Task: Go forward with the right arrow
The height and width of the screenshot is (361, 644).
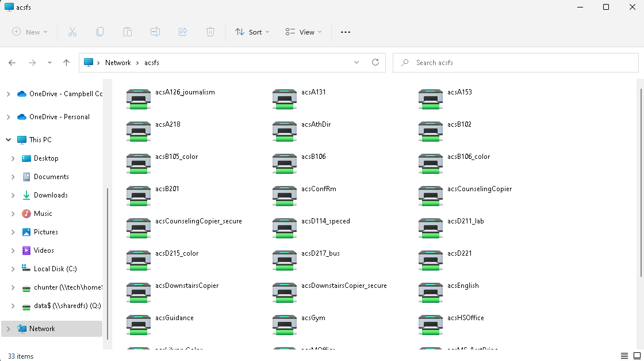Action: pos(32,63)
